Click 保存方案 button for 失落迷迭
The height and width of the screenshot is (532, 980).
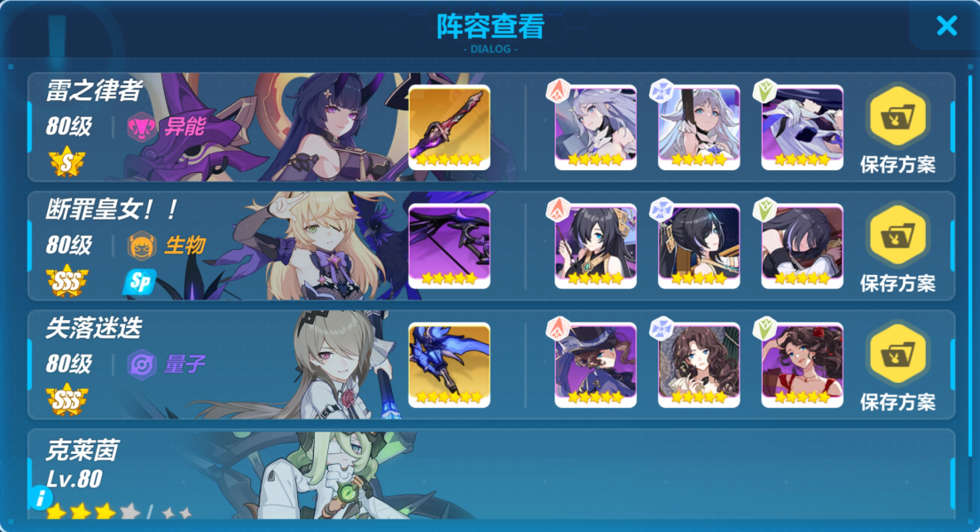pyautogui.click(x=898, y=368)
